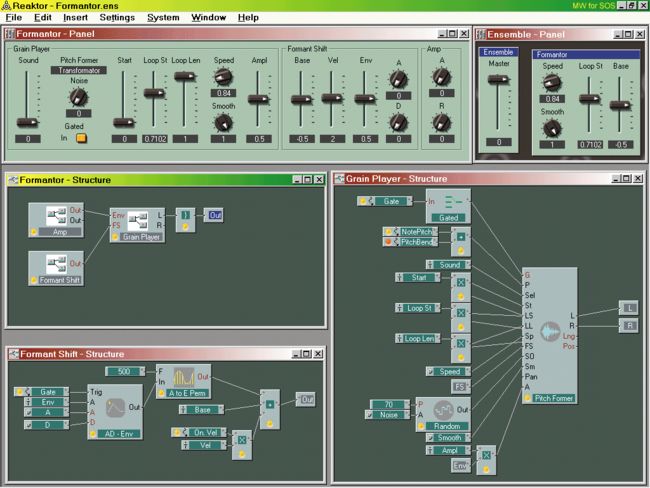The image size is (650, 488).
Task: Select the Speed knob module in Grain Player Structure
Action: click(x=449, y=371)
